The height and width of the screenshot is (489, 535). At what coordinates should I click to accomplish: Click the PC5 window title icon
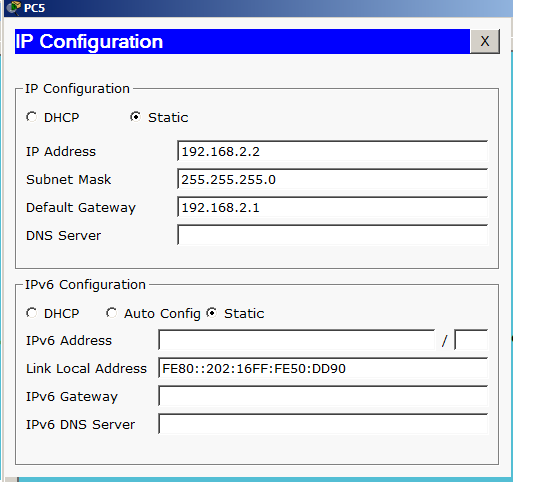tap(14, 8)
